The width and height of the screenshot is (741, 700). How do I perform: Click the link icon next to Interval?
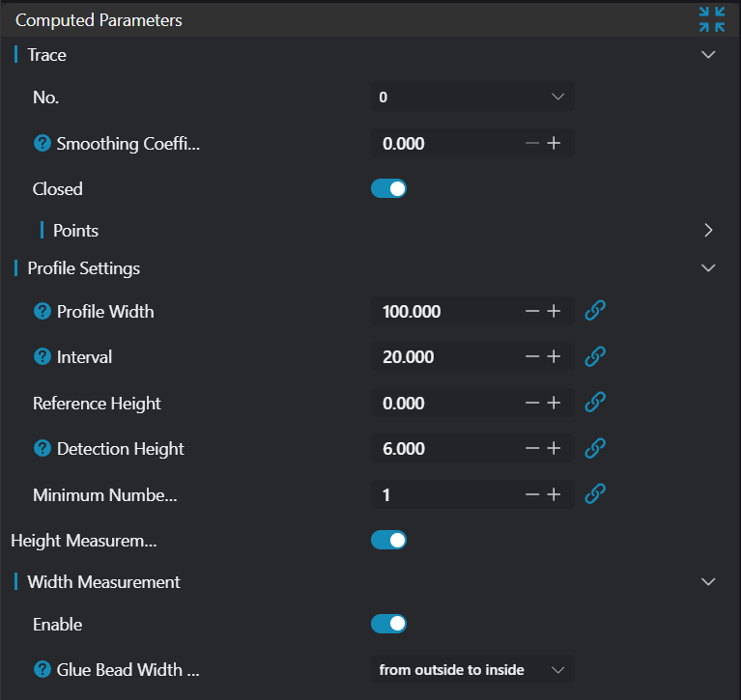point(596,356)
